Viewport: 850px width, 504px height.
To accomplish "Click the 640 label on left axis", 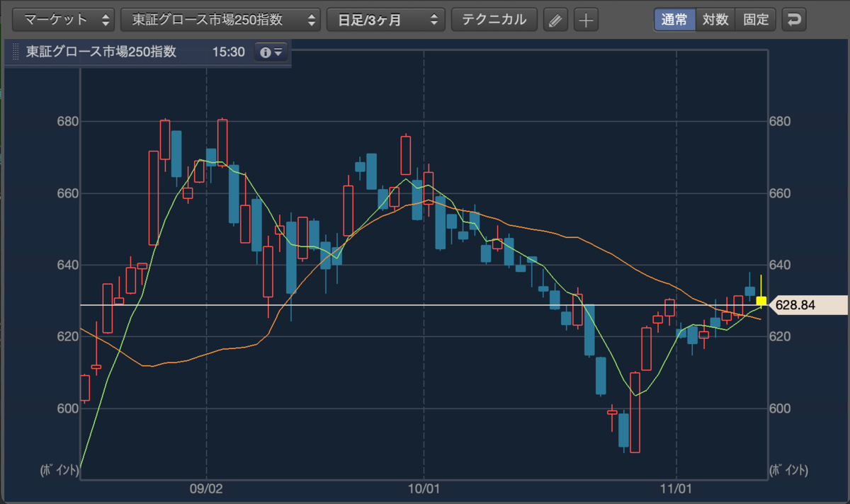I will pos(67,265).
